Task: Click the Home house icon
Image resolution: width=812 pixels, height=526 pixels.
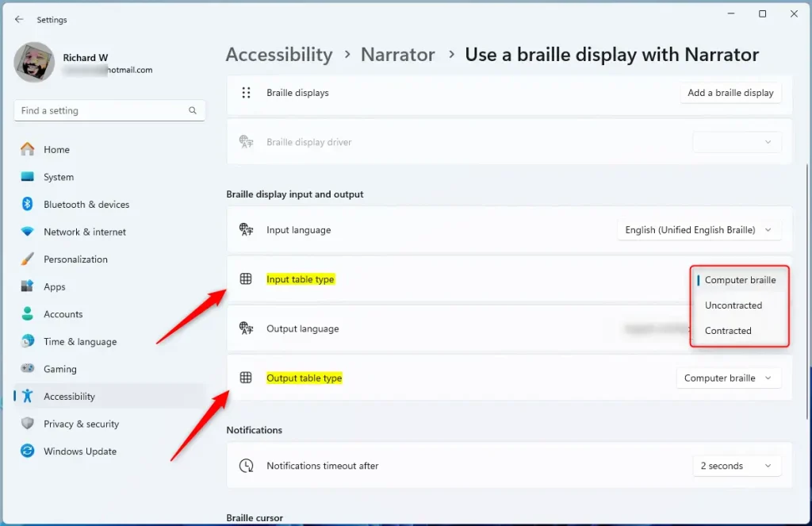Action: tap(28, 149)
